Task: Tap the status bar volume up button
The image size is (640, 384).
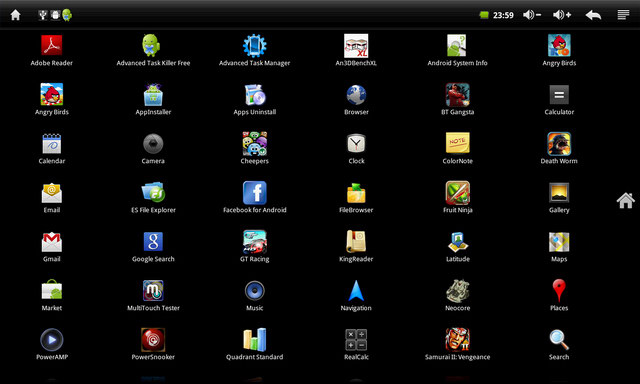Action: click(x=562, y=15)
